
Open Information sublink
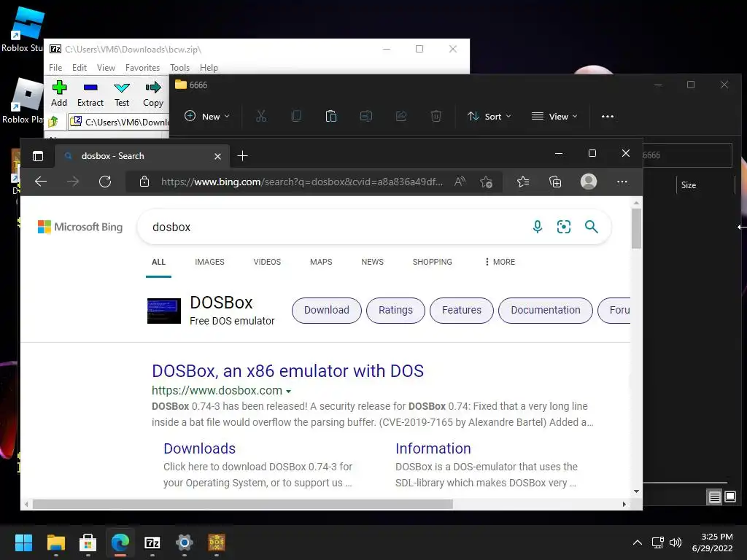[x=433, y=448]
